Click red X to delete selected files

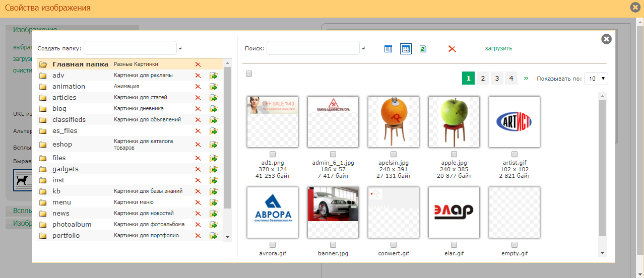452,49
